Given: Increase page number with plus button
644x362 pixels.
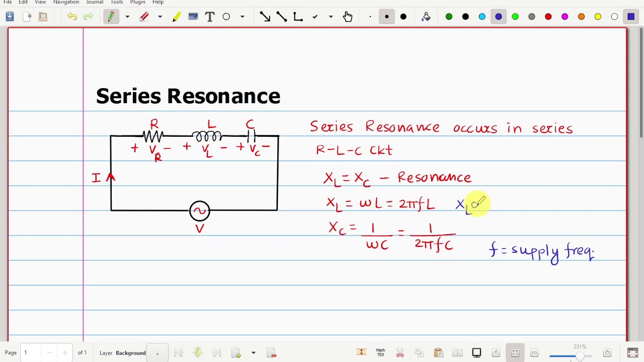Looking at the screenshot, I should [64, 353].
